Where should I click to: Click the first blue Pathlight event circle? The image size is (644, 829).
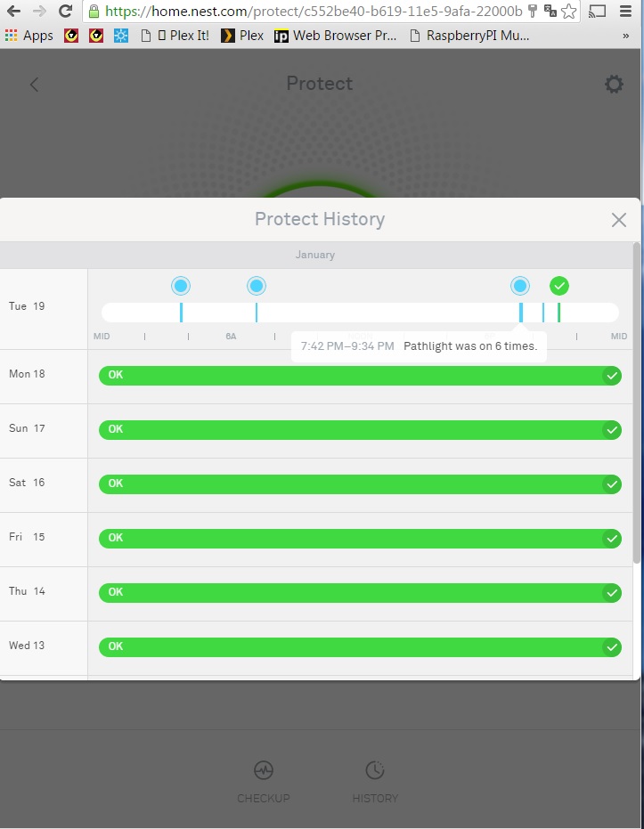coord(181,286)
